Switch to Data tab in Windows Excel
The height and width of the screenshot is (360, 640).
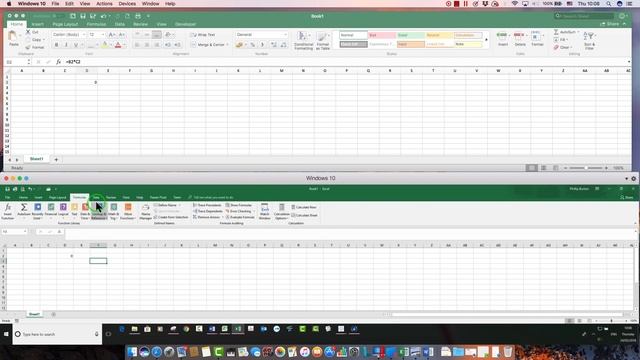point(96,198)
